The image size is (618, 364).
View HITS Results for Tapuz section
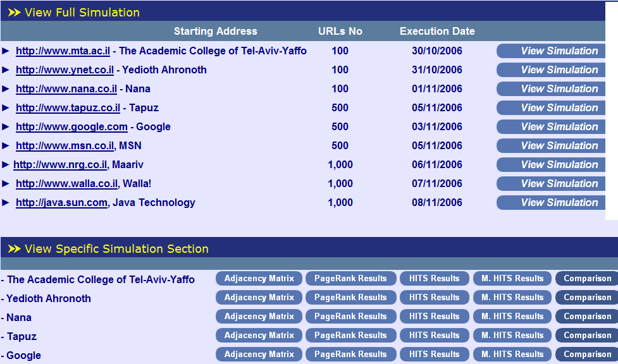435,335
